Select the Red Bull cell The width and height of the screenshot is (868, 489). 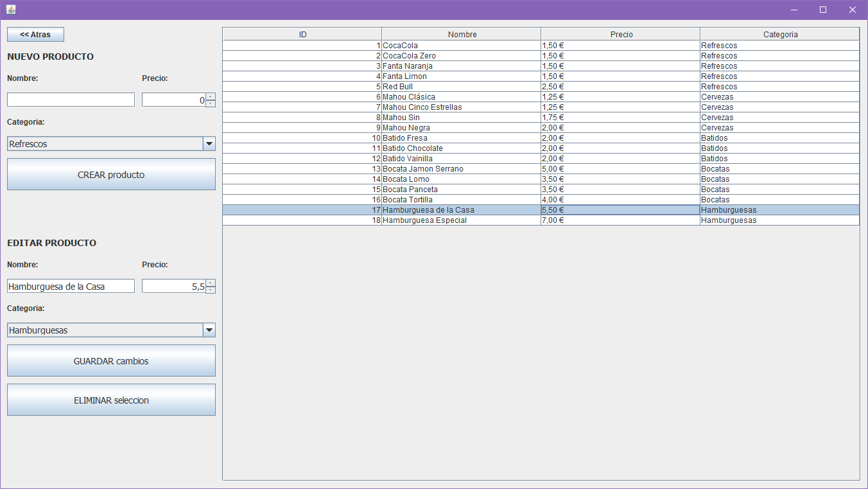462,87
